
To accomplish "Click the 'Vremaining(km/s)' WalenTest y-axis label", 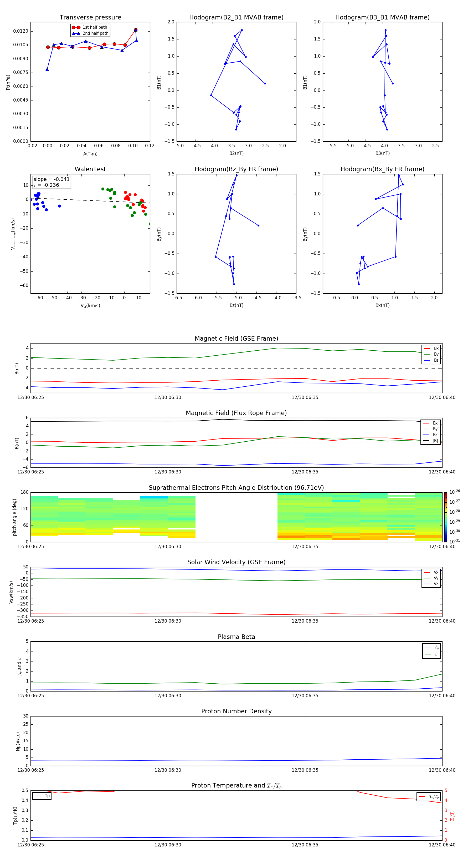I will (x=13, y=234).
